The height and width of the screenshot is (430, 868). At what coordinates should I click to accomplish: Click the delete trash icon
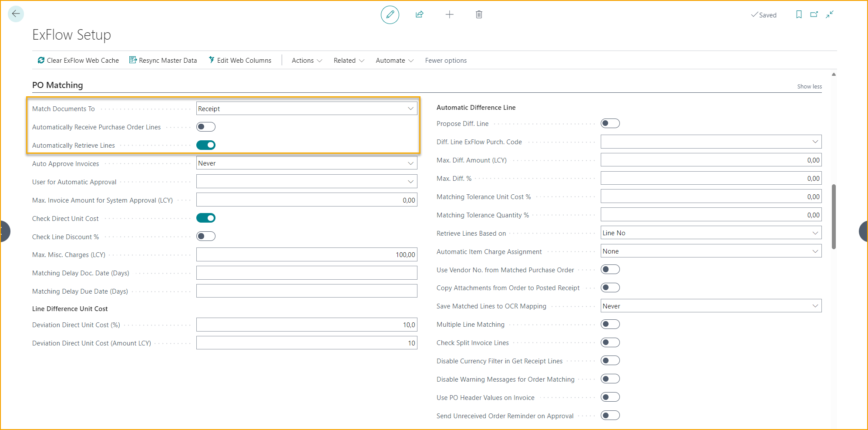click(479, 14)
